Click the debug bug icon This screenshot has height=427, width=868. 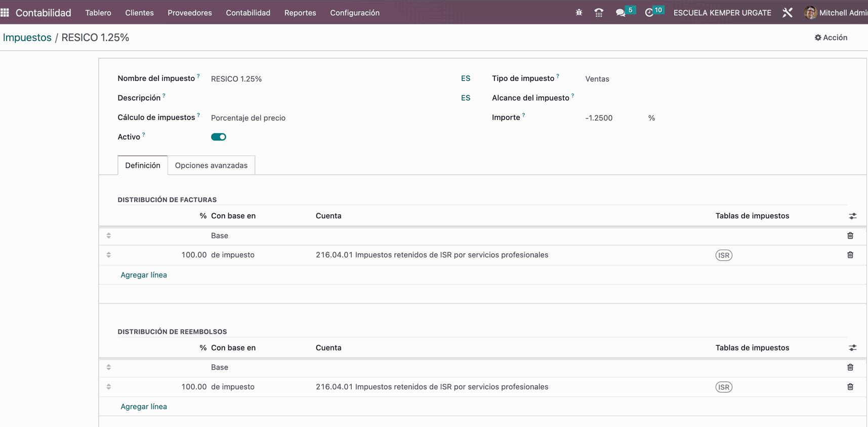(579, 13)
